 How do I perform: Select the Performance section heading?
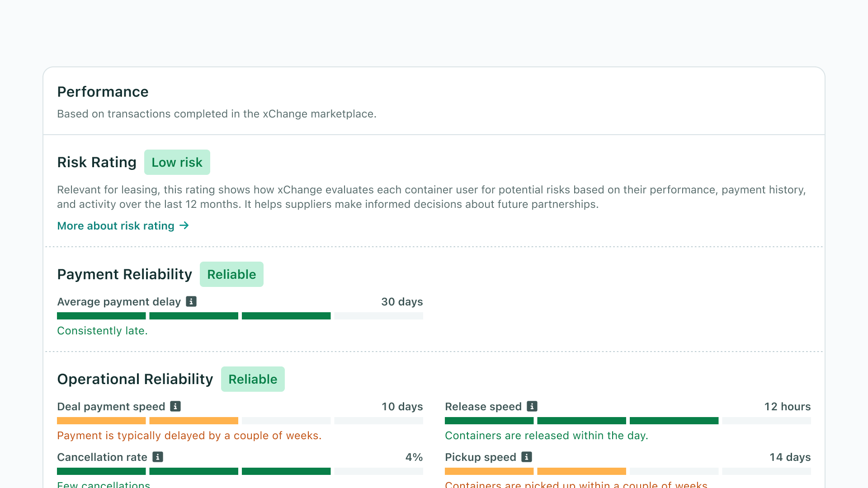coord(103,92)
